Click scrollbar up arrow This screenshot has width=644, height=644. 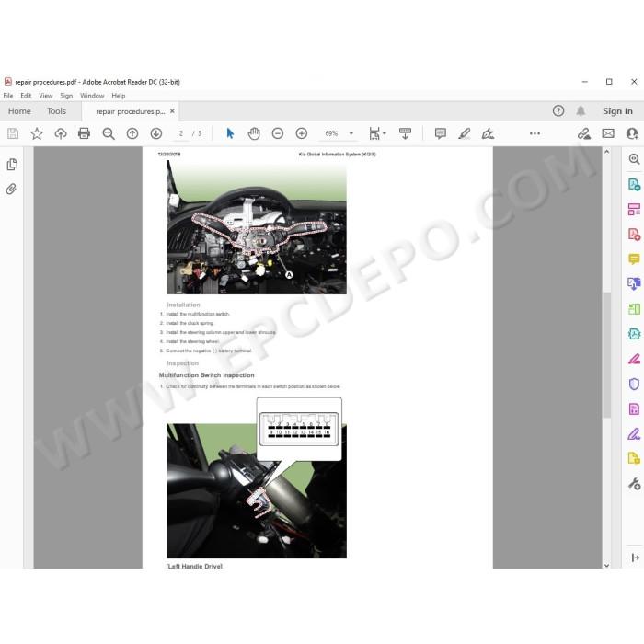click(x=606, y=152)
